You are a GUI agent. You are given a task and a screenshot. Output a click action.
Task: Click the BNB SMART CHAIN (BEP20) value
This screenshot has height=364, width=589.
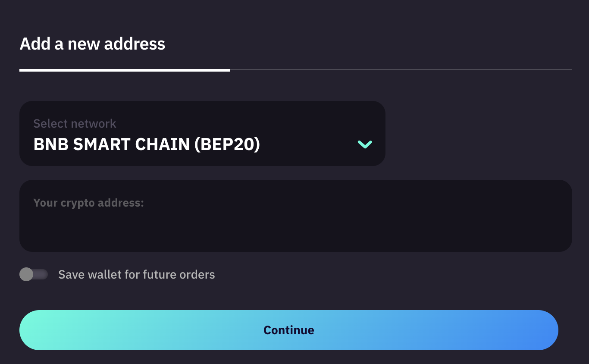(147, 145)
